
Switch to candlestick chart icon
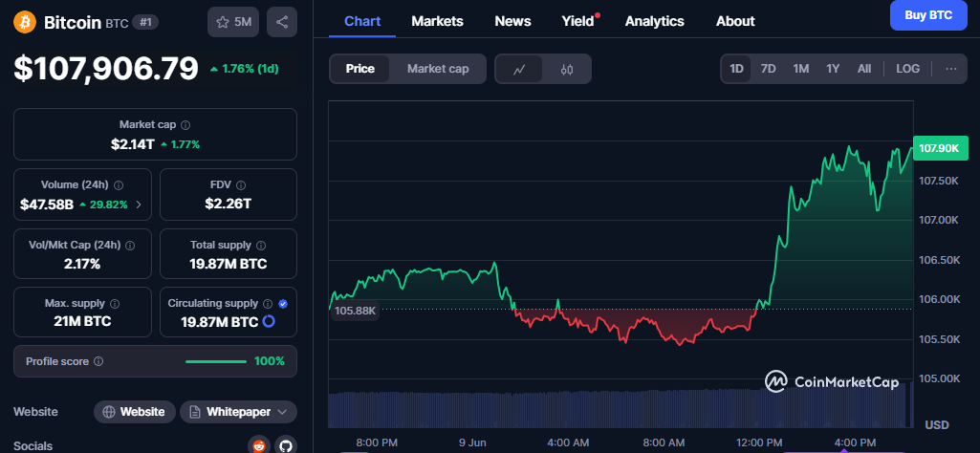(567, 70)
